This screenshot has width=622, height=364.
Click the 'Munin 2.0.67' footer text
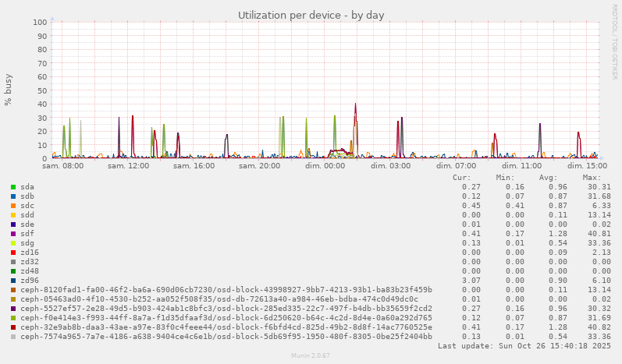click(311, 355)
